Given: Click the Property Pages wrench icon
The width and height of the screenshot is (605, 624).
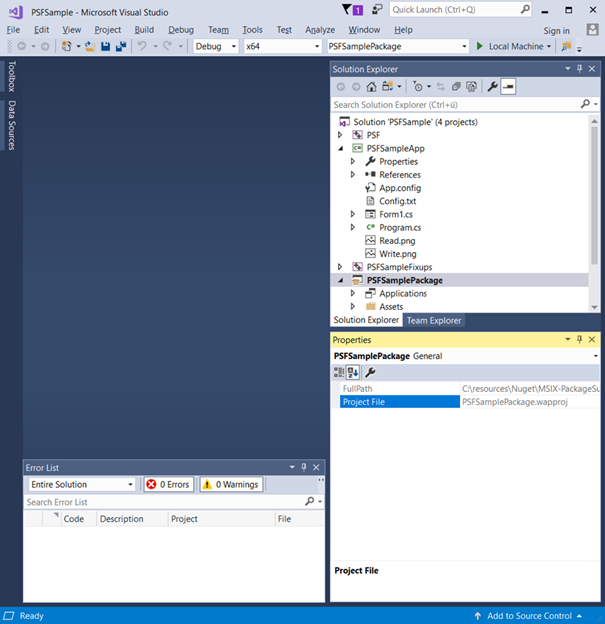Looking at the screenshot, I should click(370, 372).
